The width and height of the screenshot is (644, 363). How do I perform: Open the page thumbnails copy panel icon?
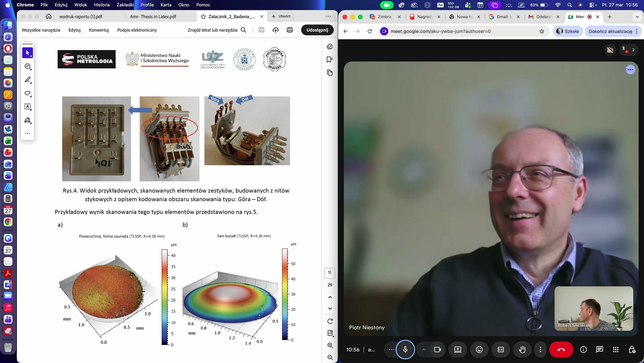click(330, 73)
